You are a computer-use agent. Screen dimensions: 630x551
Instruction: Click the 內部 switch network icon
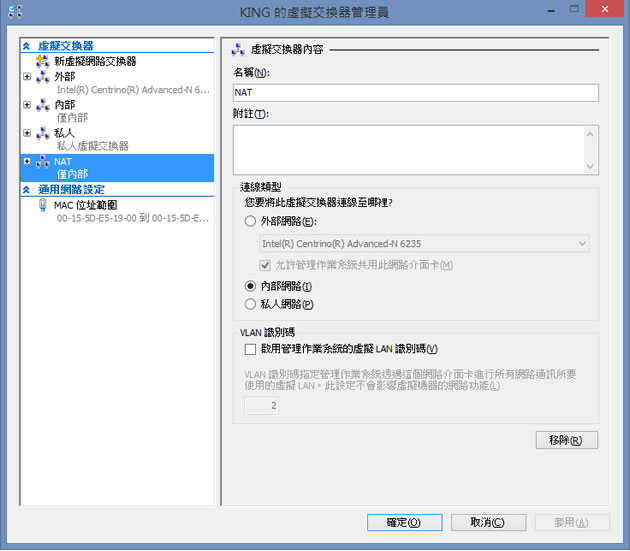coord(43,105)
